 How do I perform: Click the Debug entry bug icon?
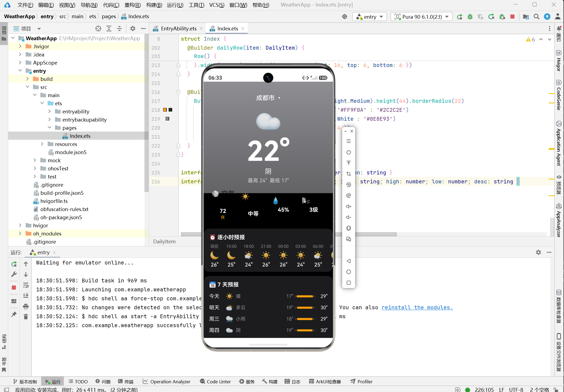[x=470, y=17]
